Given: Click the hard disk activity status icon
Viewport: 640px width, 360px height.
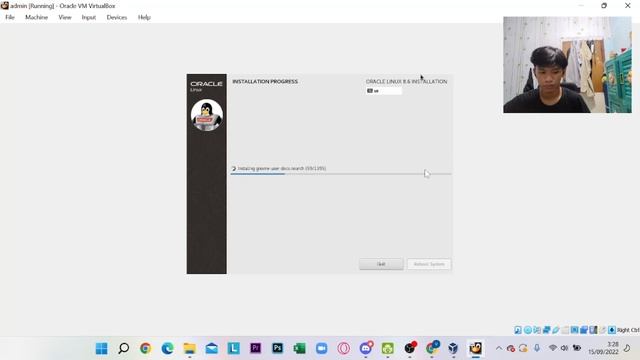Looking at the screenshot, I should (518, 330).
